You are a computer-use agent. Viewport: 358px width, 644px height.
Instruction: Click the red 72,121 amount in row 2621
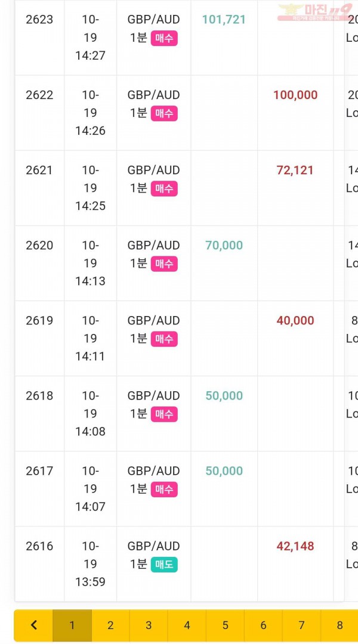tap(295, 170)
